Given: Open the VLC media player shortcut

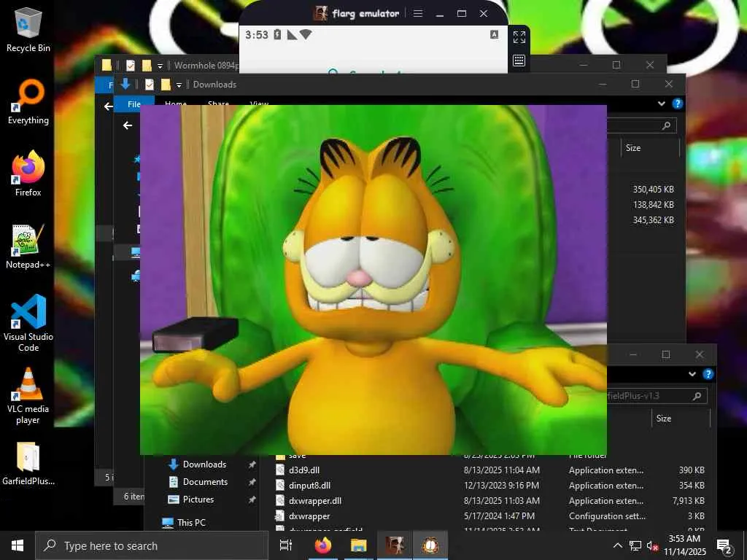Looking at the screenshot, I should [x=28, y=396].
